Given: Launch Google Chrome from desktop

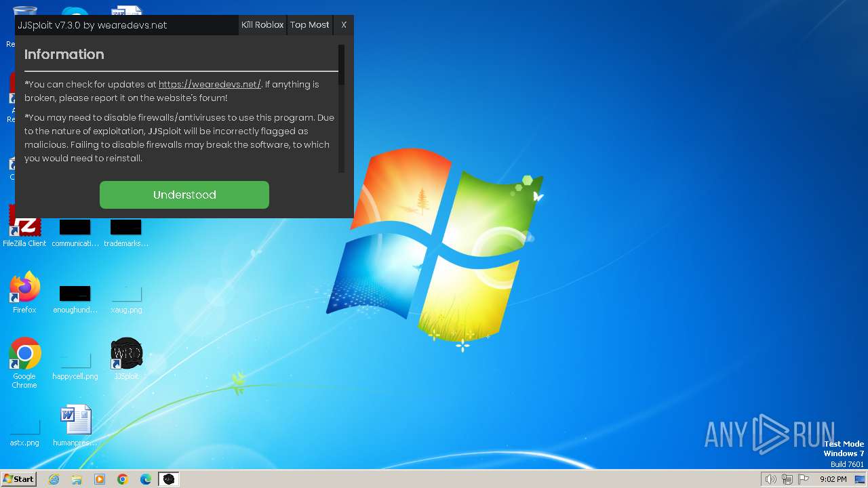Looking at the screenshot, I should 24,363.
